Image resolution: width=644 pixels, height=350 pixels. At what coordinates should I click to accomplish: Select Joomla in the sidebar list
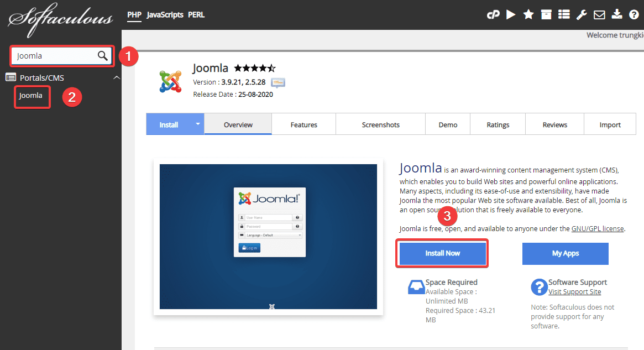(31, 96)
